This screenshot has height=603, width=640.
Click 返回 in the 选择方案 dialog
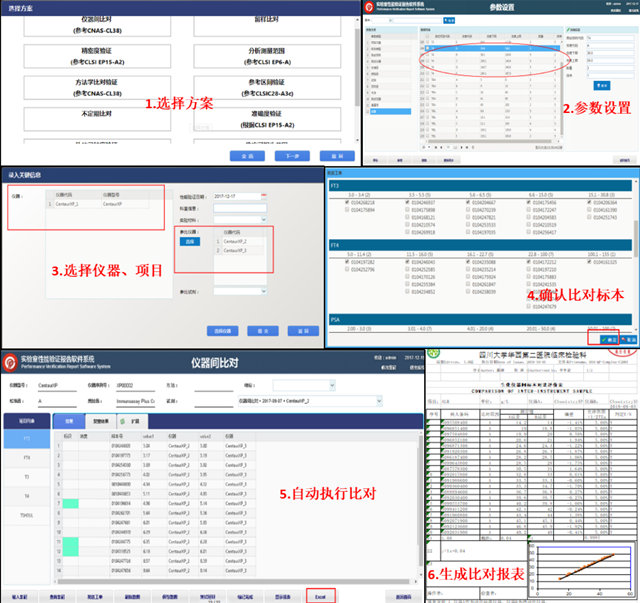337,156
